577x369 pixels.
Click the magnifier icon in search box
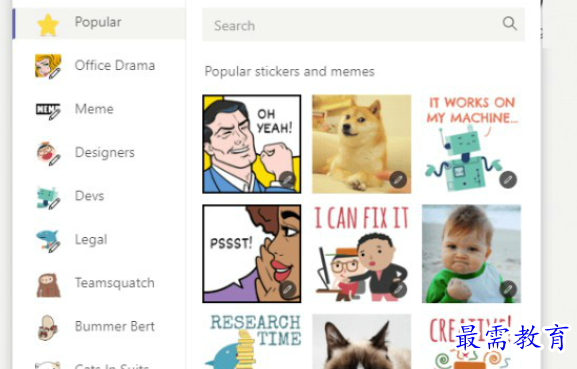click(x=510, y=24)
